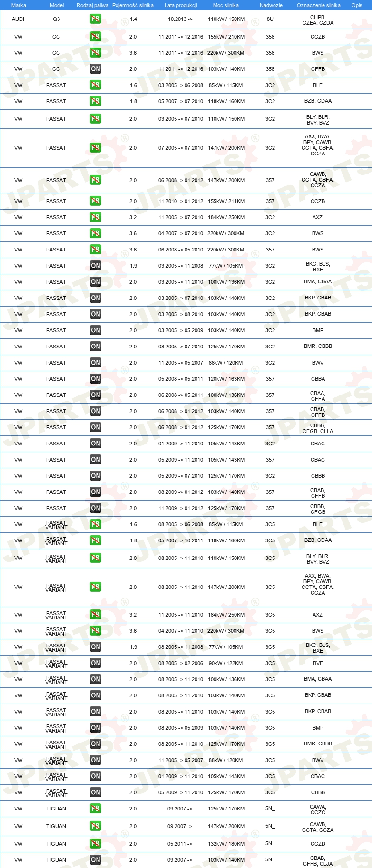Select engine code CCZB in first VW CC row

pos(318,37)
